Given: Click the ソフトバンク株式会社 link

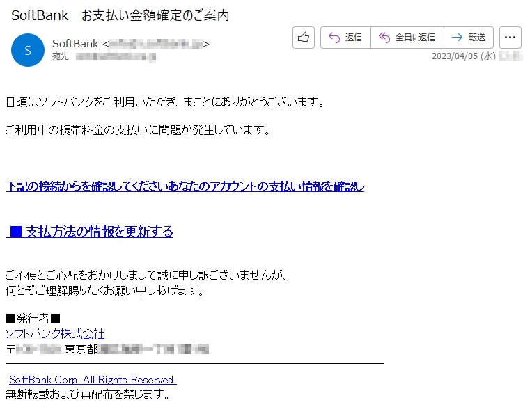Looking at the screenshot, I should click(x=55, y=334).
